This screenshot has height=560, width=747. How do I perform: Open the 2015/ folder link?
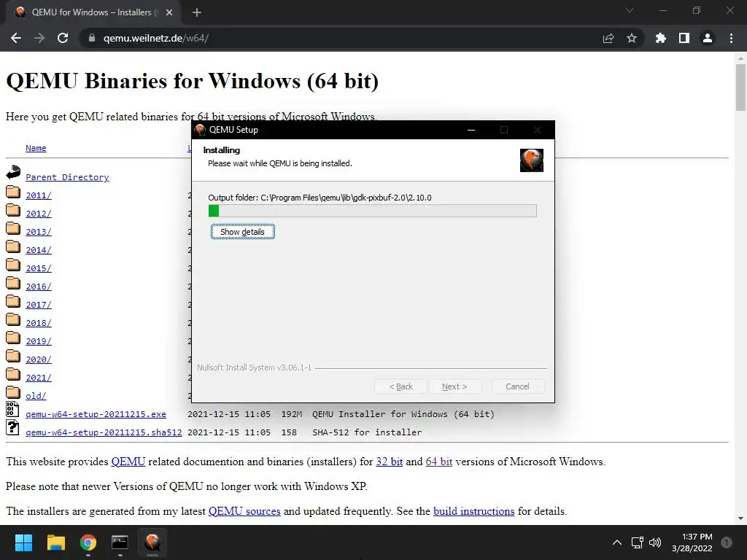point(39,268)
